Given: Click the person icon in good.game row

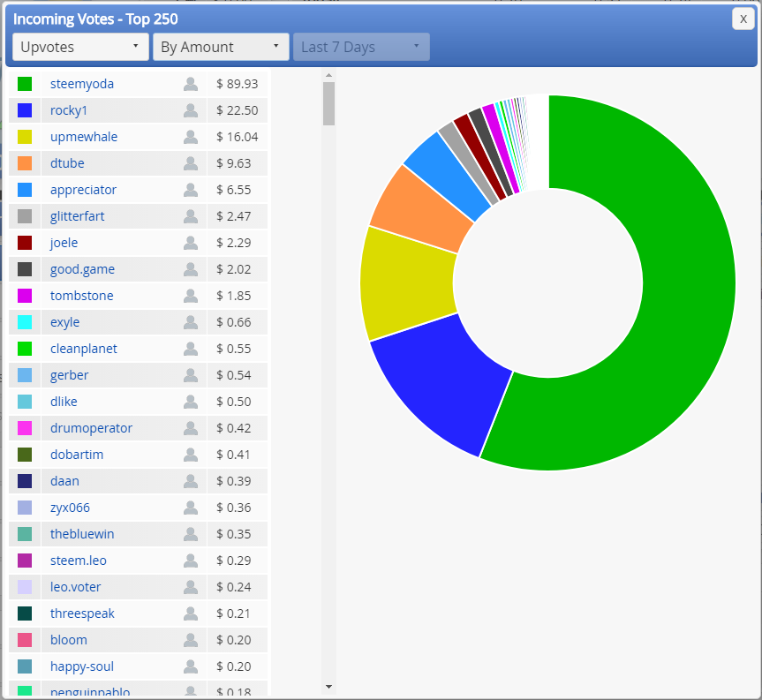Looking at the screenshot, I should [191, 269].
